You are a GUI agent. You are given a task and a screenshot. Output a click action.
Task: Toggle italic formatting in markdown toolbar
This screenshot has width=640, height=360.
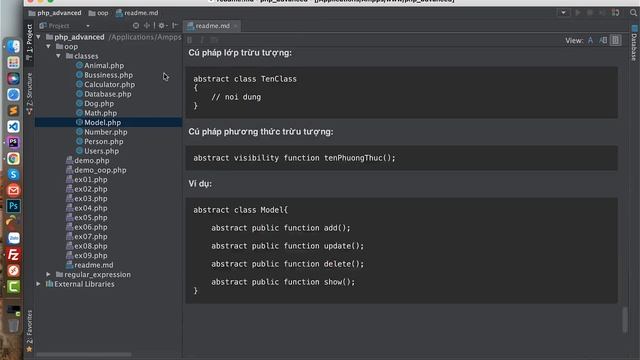(202, 40)
